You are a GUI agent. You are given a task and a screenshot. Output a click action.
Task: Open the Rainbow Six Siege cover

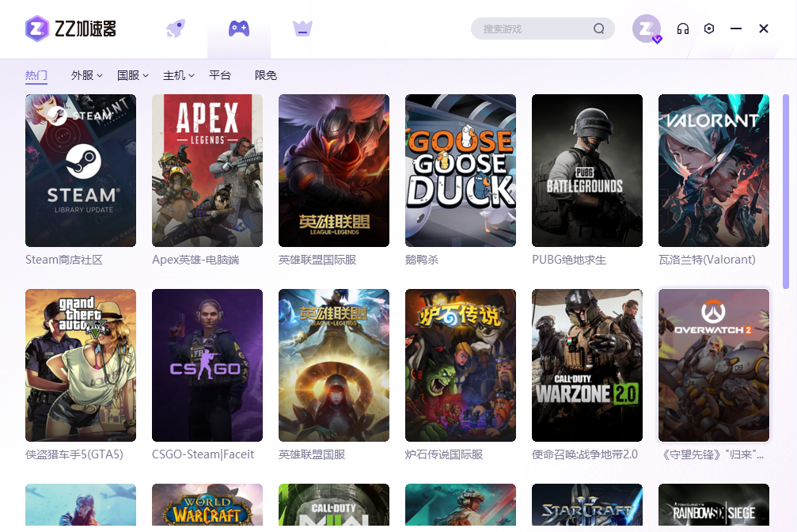pos(714,504)
